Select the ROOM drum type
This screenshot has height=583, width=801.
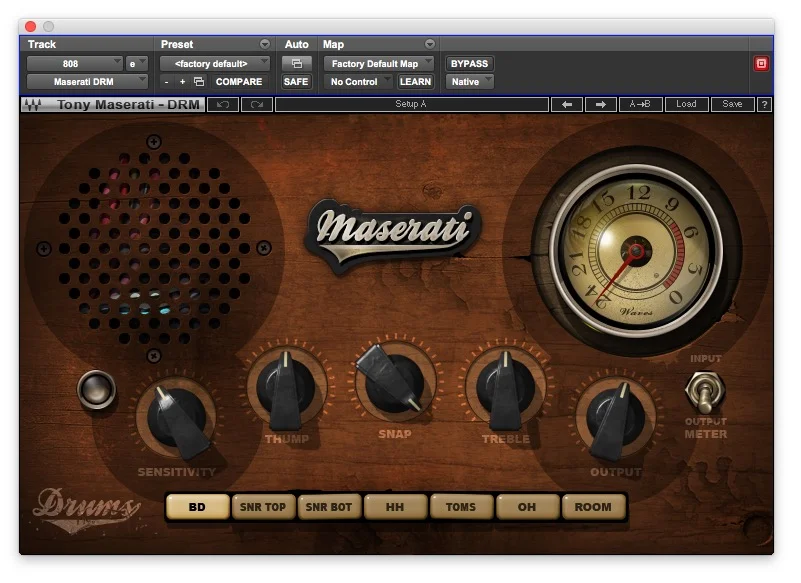(593, 507)
